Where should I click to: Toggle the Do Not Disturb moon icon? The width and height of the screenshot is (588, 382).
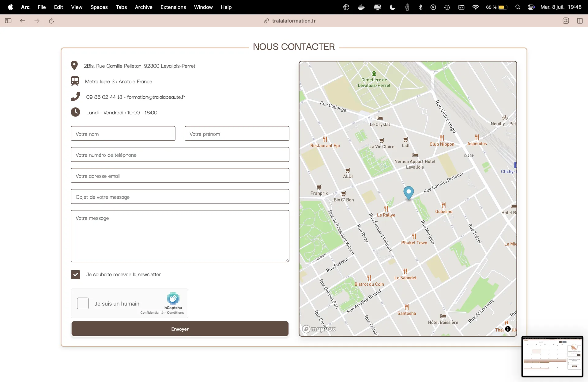392,7
